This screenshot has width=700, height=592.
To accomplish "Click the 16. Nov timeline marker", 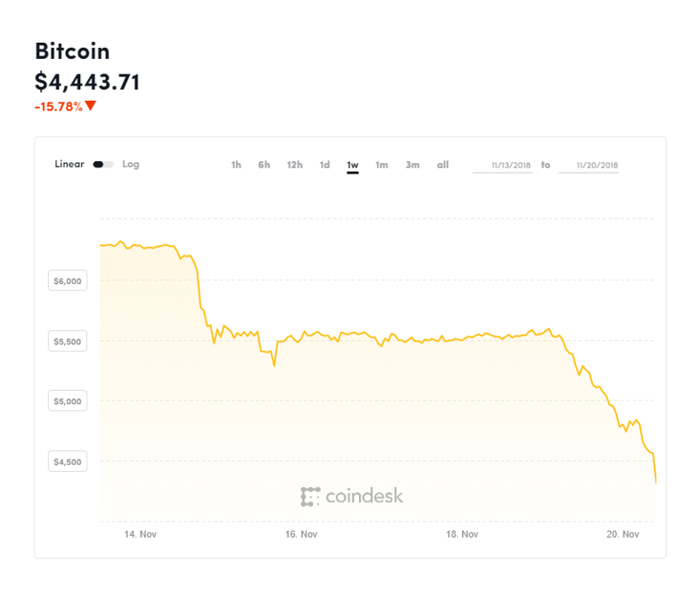I will [301, 534].
